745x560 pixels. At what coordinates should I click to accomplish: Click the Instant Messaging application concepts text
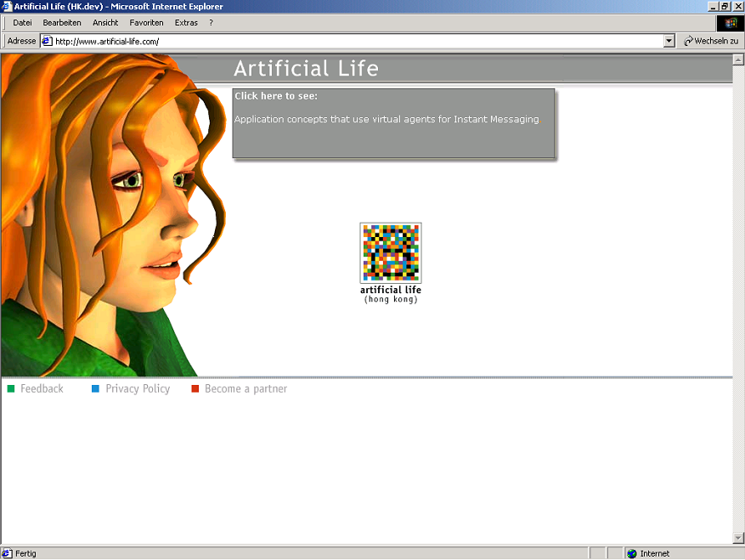tap(387, 119)
